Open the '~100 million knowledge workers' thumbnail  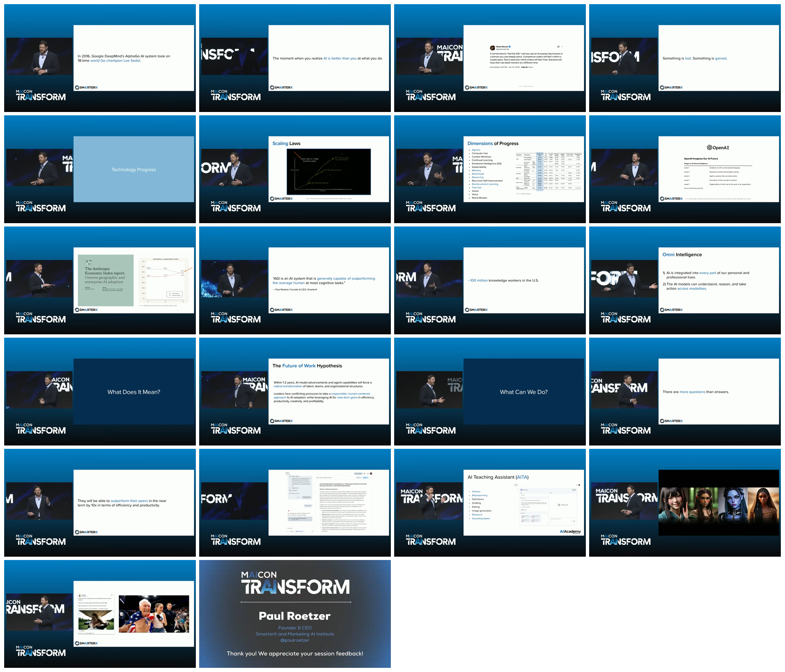click(490, 280)
